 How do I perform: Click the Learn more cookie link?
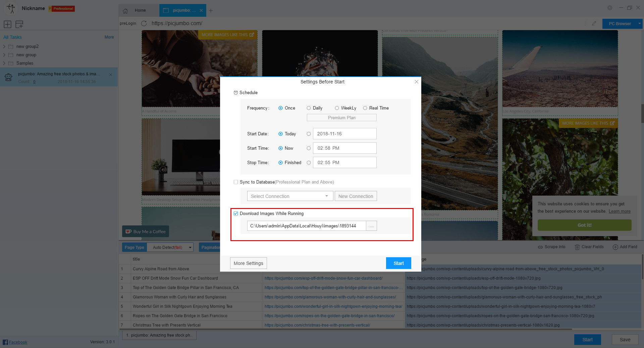click(620, 211)
